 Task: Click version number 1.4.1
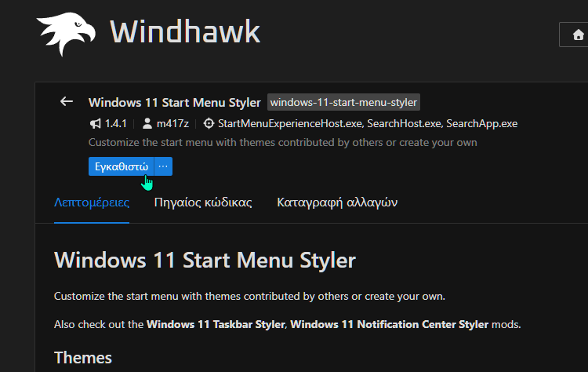[x=115, y=123]
